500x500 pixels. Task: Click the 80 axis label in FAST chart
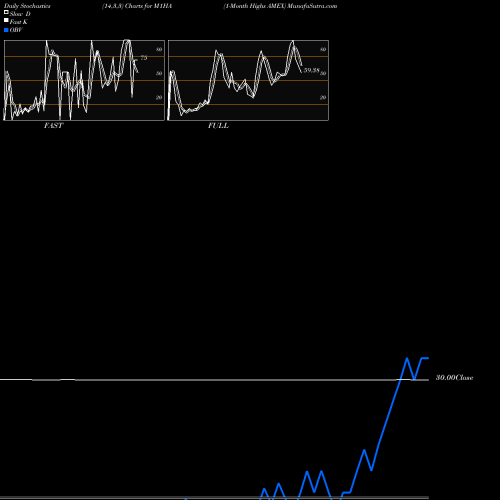(x=159, y=49)
